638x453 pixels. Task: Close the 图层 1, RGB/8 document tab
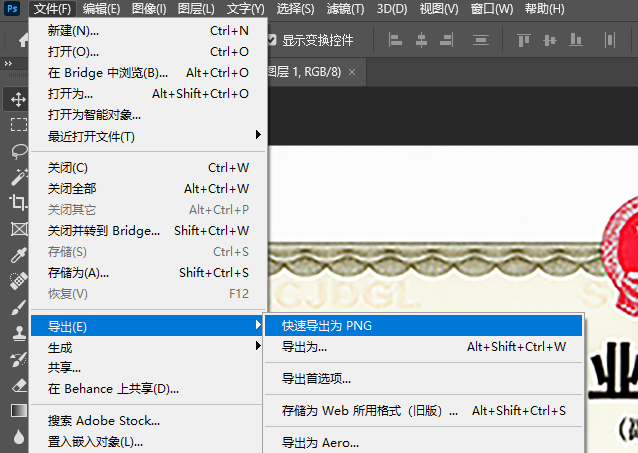352,72
